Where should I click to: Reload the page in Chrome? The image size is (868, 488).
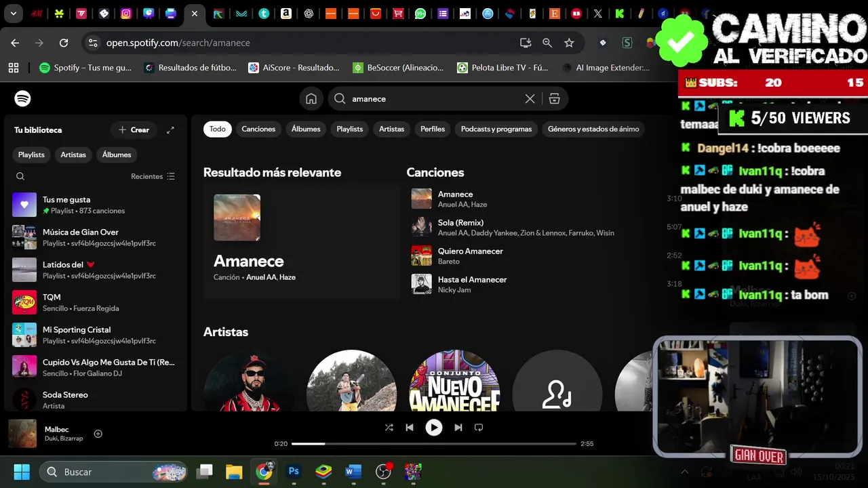click(x=64, y=43)
